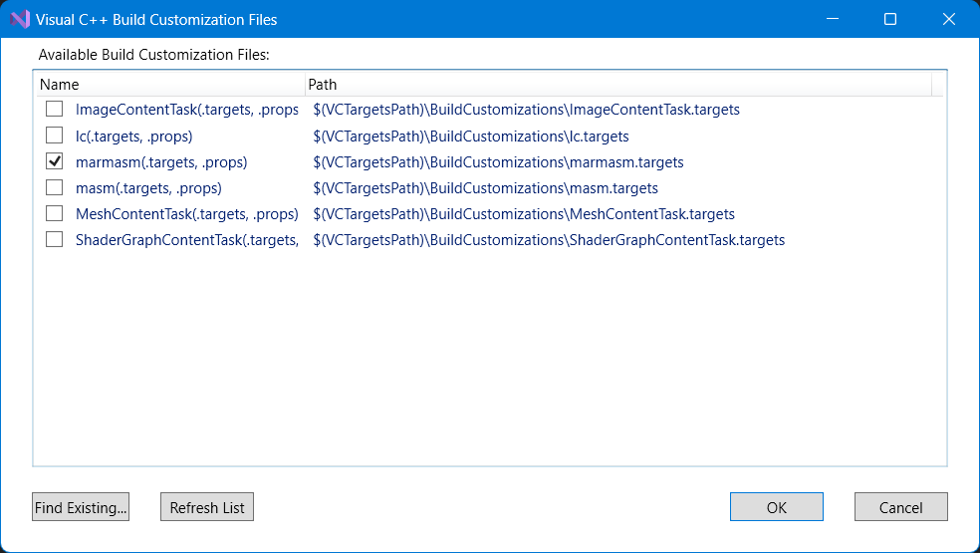
Task: Click the ImageContentTask.targets path cell
Action: point(526,110)
